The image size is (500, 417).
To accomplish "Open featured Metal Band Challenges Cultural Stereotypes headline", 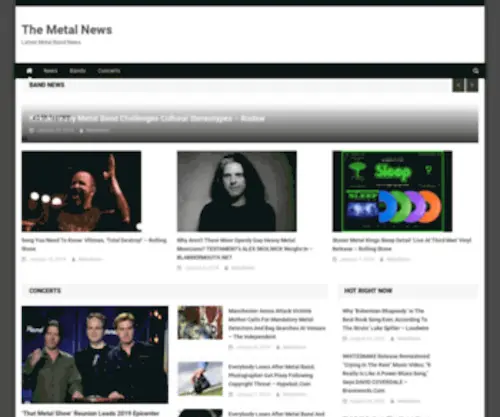I will pyautogui.click(x=147, y=118).
